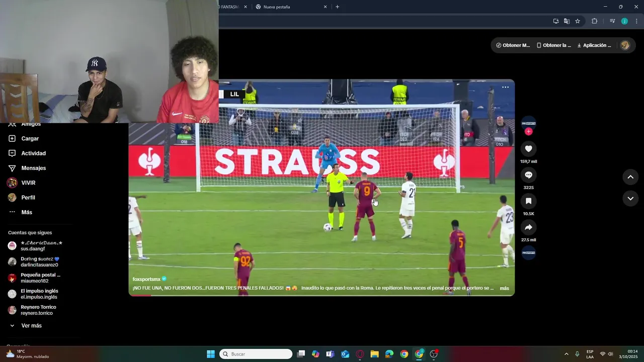This screenshot has width=644, height=362.
Task: Open the weather widget showing 18°C
Action: (x=28, y=354)
